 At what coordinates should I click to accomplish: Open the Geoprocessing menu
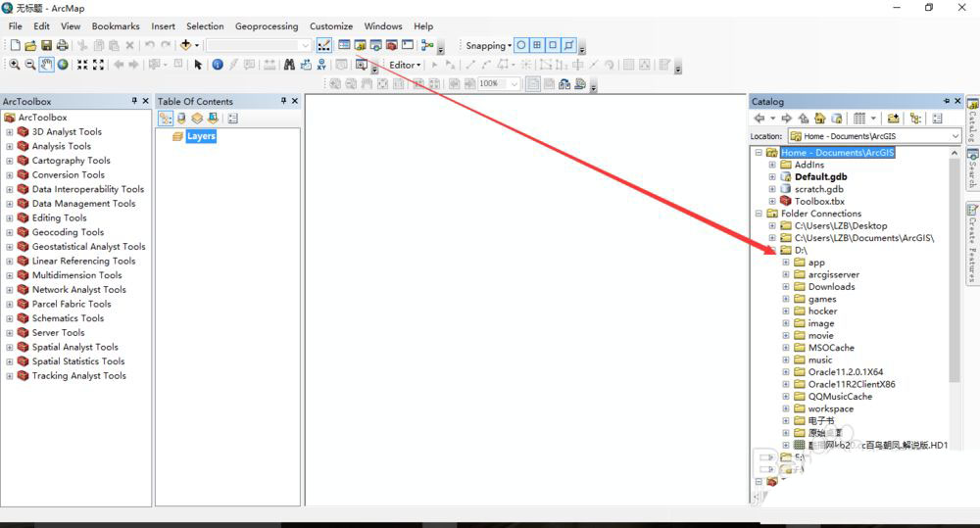coord(267,26)
